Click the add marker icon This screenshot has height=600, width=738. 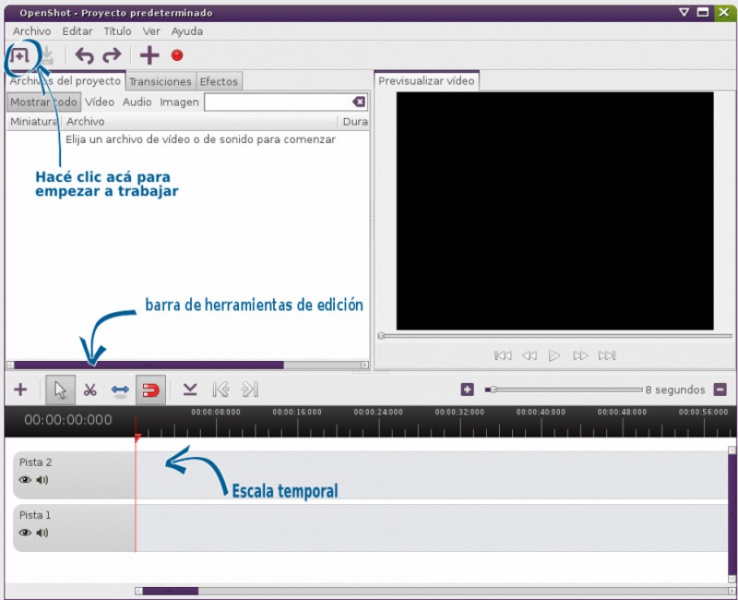point(190,389)
